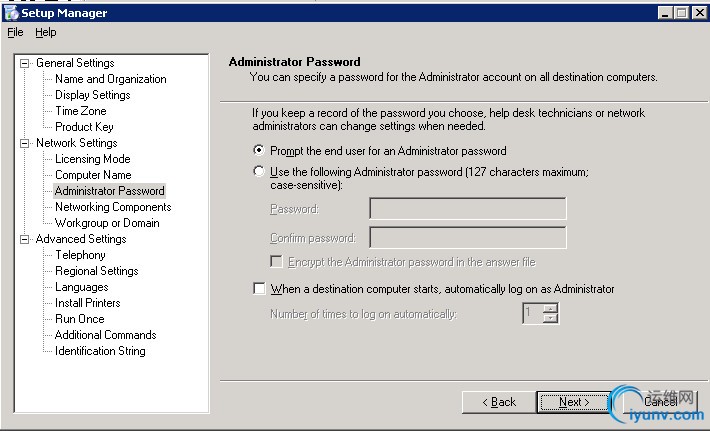The height and width of the screenshot is (431, 710).
Task: Open the Install Printers page
Action: pyautogui.click(x=87, y=303)
